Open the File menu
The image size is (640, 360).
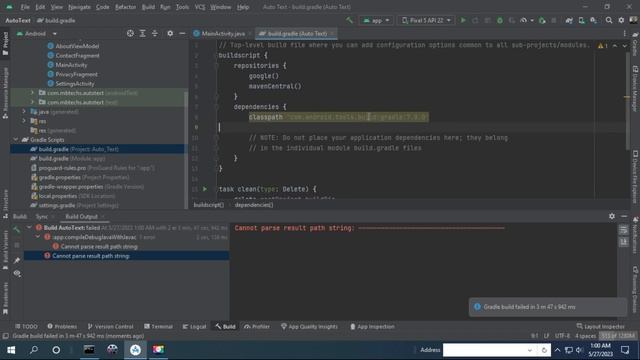pos(25,7)
